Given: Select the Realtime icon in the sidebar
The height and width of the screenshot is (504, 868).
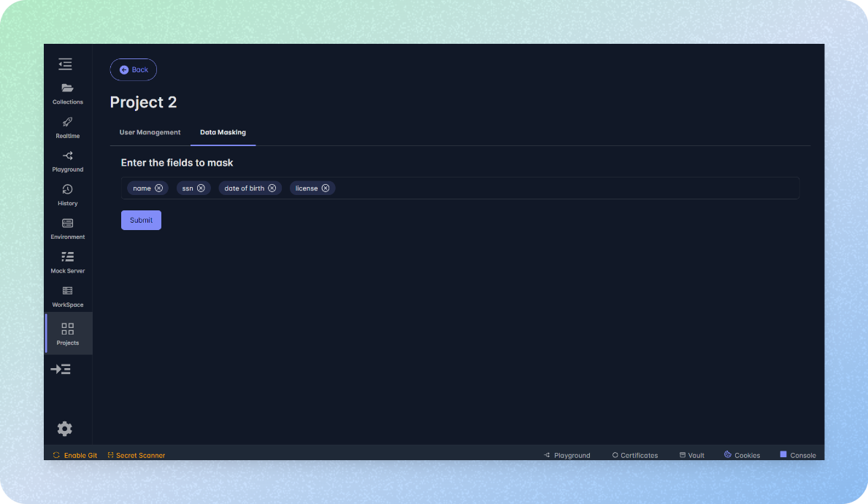Looking at the screenshot, I should (x=67, y=126).
